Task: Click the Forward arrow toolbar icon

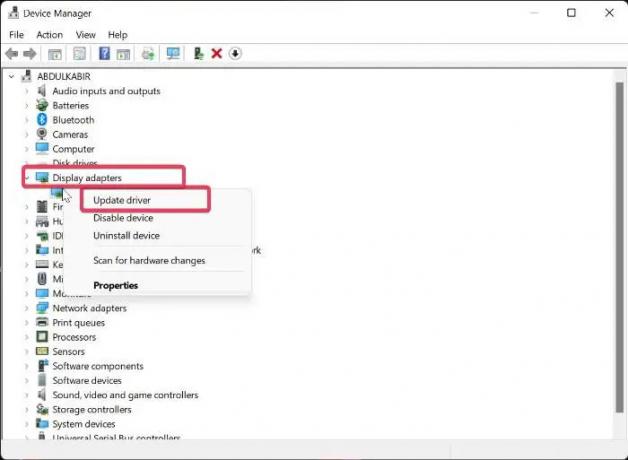Action: pyautogui.click(x=30, y=53)
